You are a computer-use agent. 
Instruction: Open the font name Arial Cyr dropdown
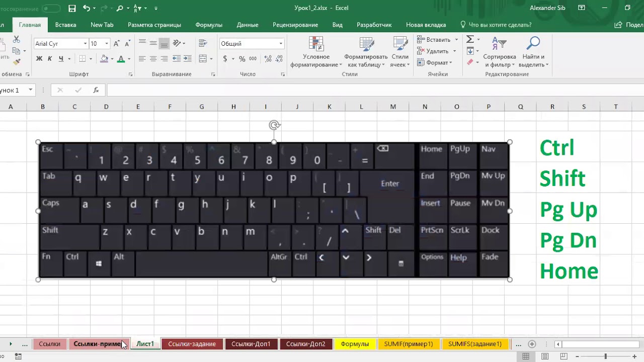85,44
